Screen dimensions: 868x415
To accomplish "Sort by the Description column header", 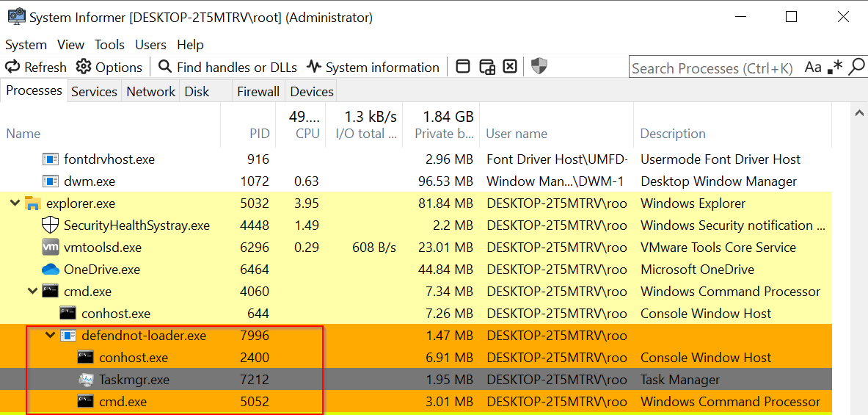I will point(732,126).
